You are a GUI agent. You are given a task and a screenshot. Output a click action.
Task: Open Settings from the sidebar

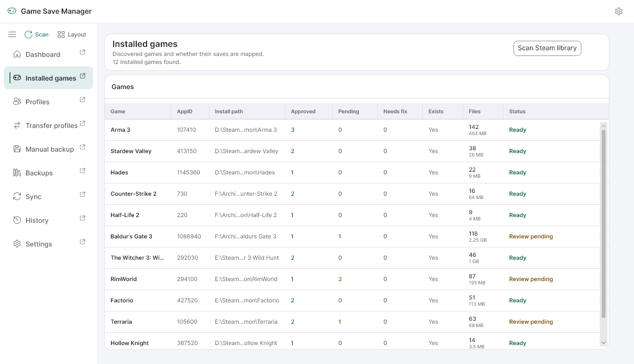[x=48, y=244]
